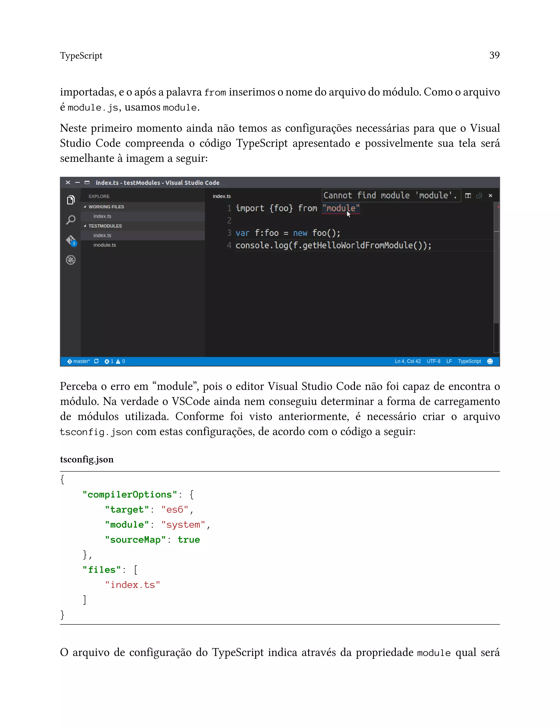Viewport: 560px width, 728px height.
Task: Open module.ts in the explorer
Action: coord(143,245)
